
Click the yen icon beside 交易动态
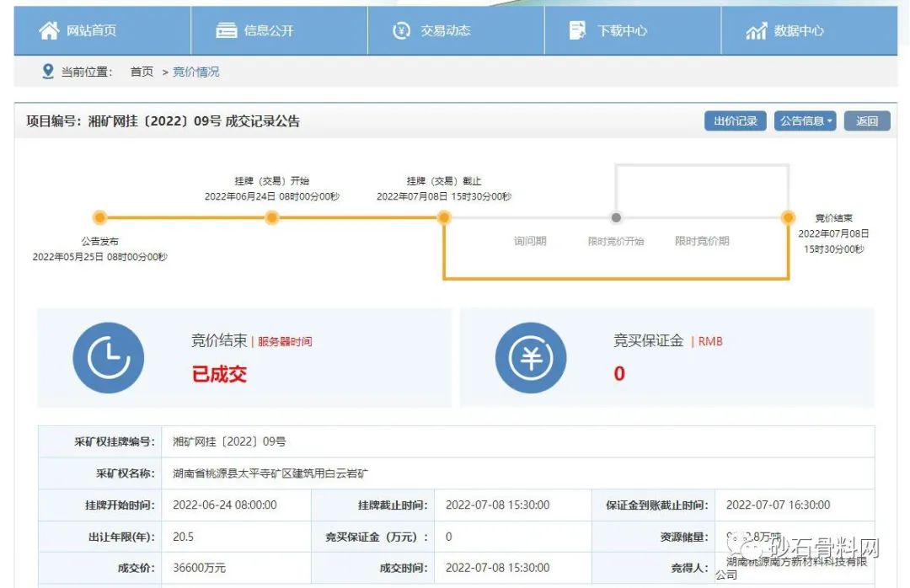[402, 30]
